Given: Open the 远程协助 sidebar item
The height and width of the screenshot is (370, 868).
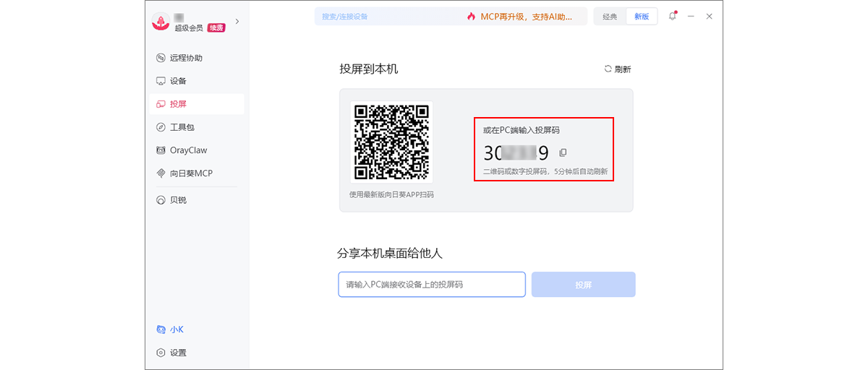Looking at the screenshot, I should point(197,58).
